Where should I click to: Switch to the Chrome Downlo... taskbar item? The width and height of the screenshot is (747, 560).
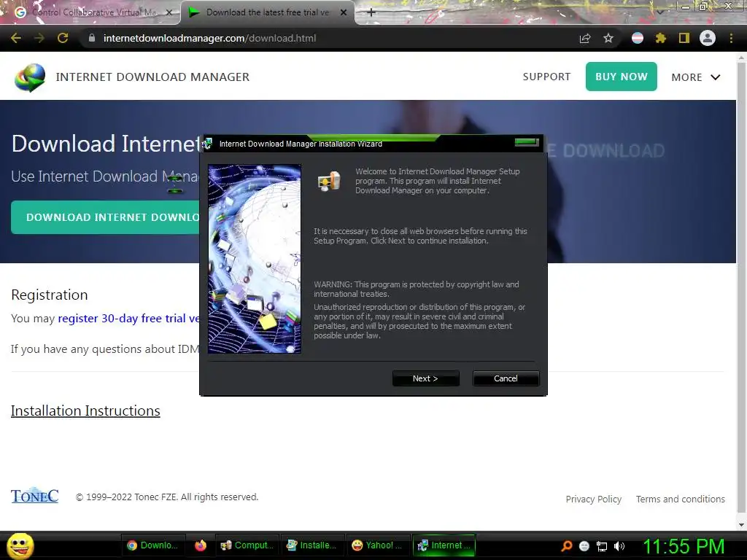[x=152, y=545]
